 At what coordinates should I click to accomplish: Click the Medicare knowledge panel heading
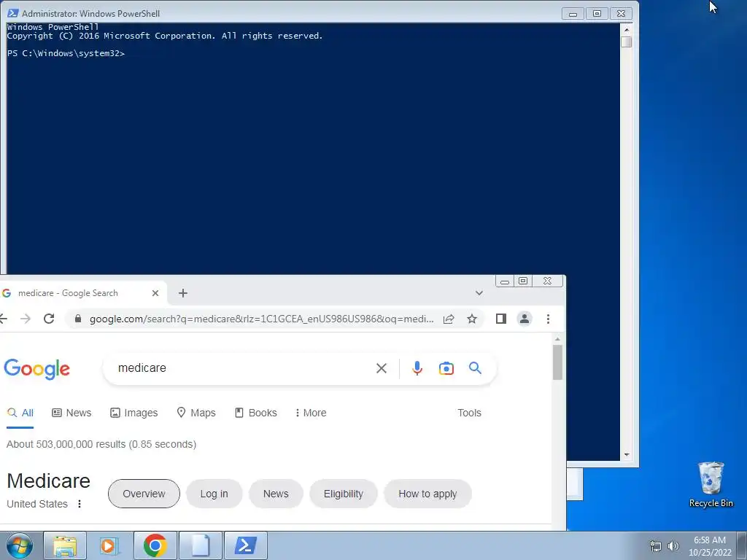[x=49, y=481]
